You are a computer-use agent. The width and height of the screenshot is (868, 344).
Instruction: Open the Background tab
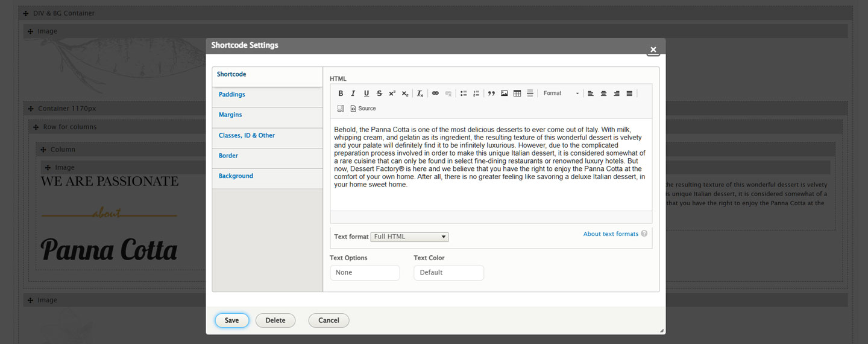point(236,176)
